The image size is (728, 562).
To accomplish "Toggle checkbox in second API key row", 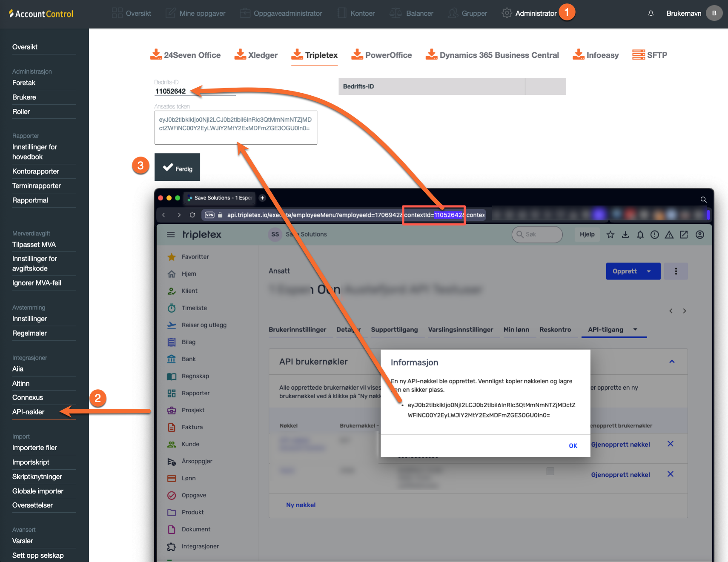I will (x=550, y=471).
